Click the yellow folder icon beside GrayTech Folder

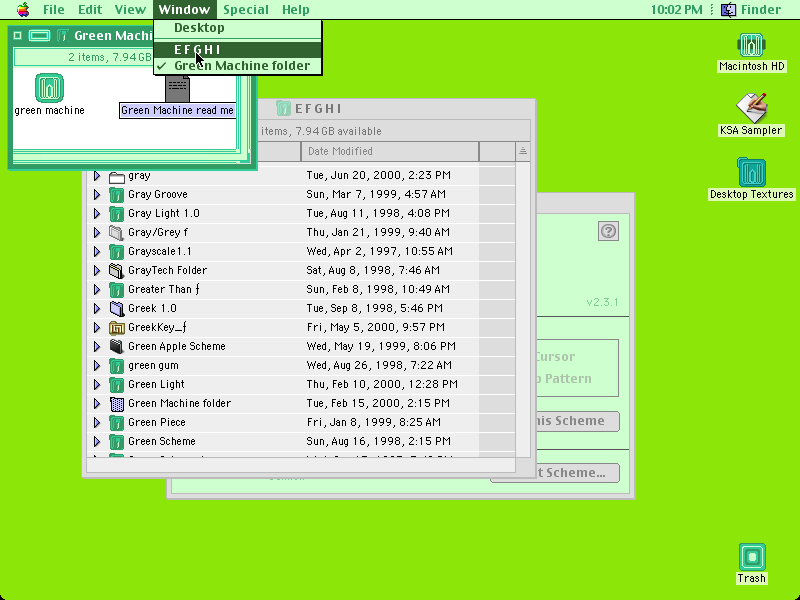(x=117, y=270)
